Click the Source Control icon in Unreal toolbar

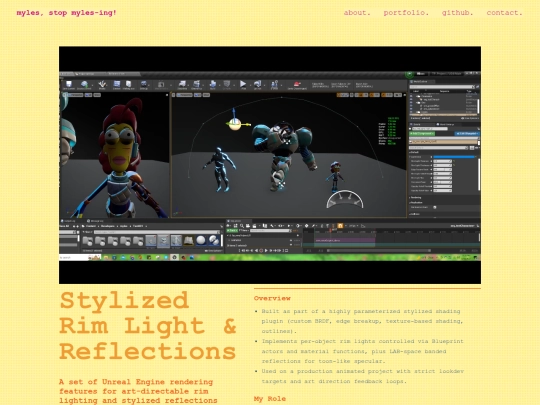pos(84,84)
